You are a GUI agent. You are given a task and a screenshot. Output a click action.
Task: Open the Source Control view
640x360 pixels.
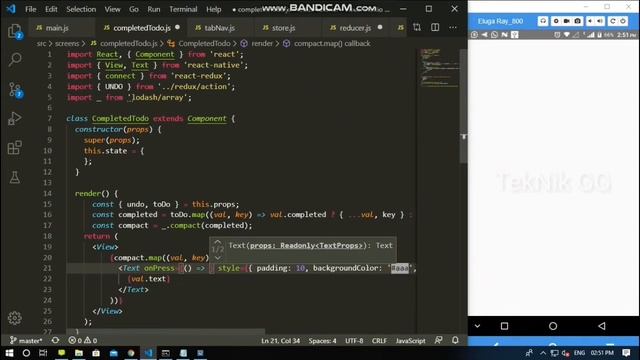pos(15,89)
